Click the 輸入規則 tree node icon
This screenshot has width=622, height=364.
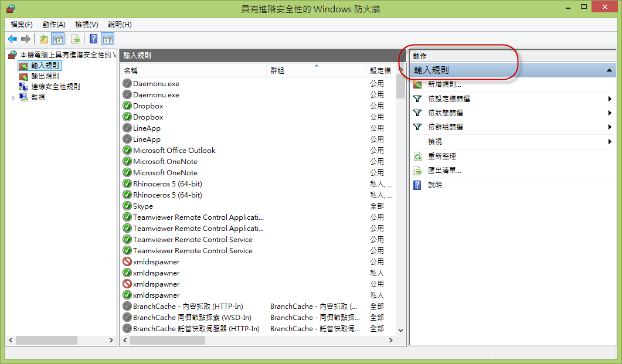tap(23, 66)
